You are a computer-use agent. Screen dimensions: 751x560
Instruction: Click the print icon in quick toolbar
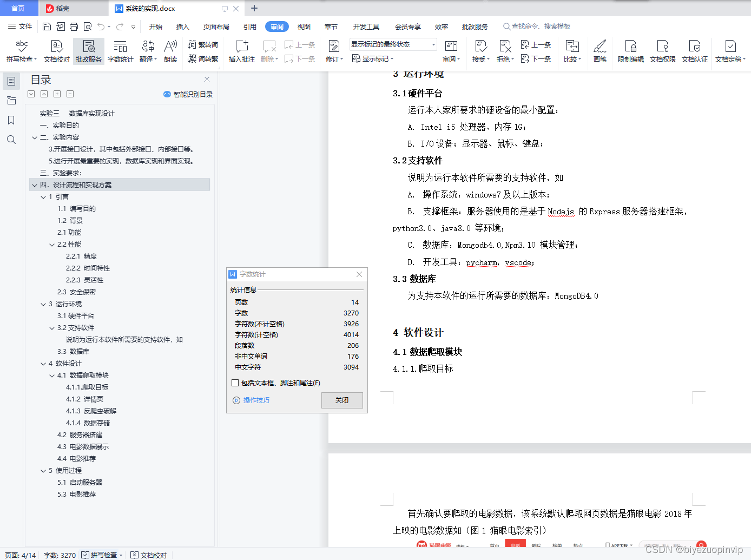coord(74,27)
